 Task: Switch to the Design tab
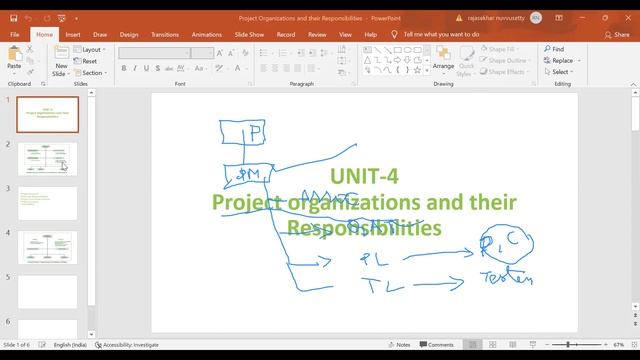pyautogui.click(x=129, y=35)
